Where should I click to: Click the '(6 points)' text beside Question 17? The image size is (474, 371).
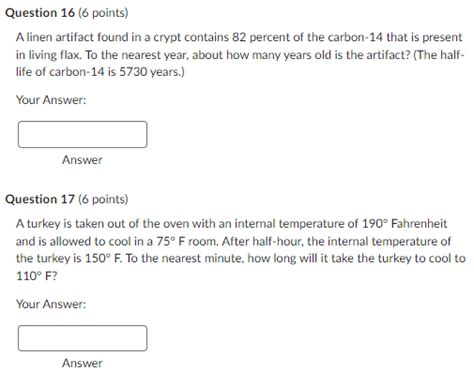tap(103, 199)
